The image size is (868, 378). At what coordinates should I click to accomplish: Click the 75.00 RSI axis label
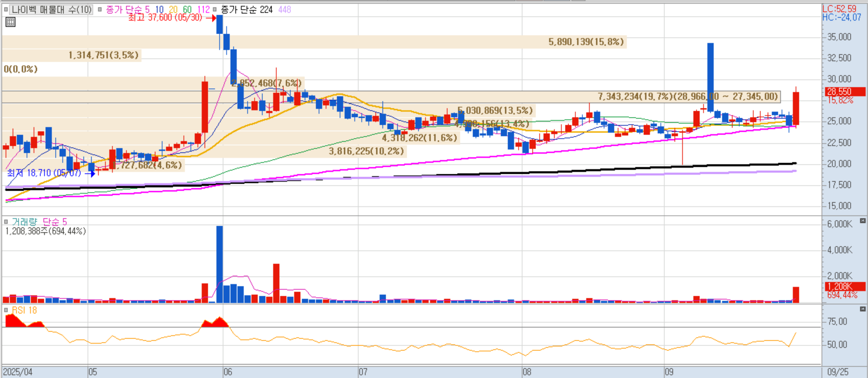click(837, 321)
